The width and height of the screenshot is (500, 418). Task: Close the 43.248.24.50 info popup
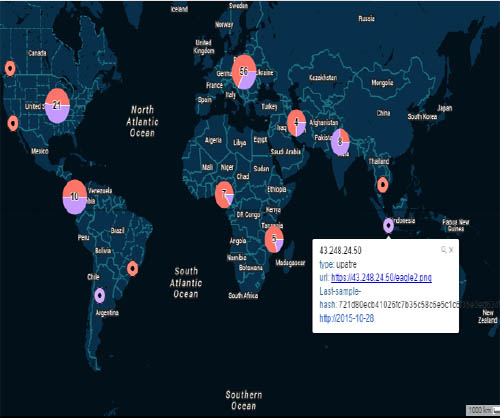coord(451,250)
